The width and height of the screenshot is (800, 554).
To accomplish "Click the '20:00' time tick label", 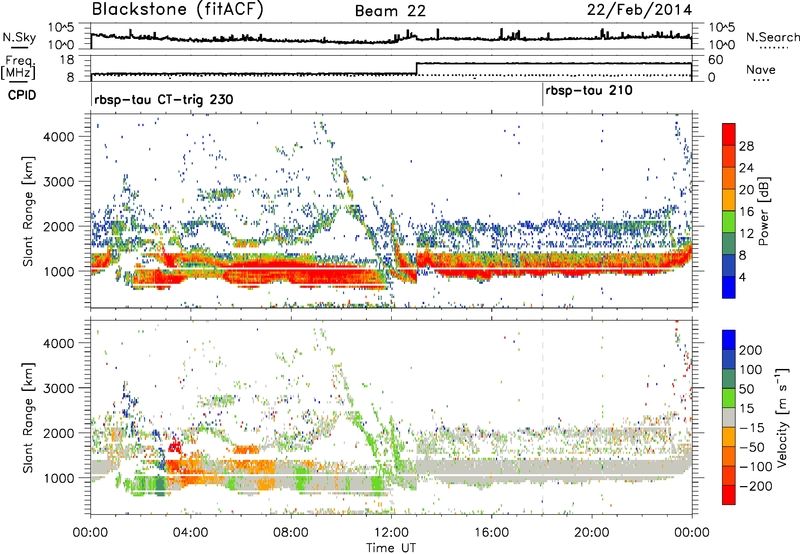I will [x=592, y=533].
